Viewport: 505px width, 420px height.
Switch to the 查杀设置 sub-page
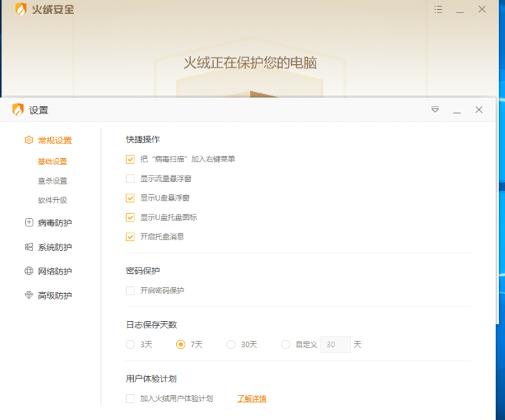tap(52, 181)
